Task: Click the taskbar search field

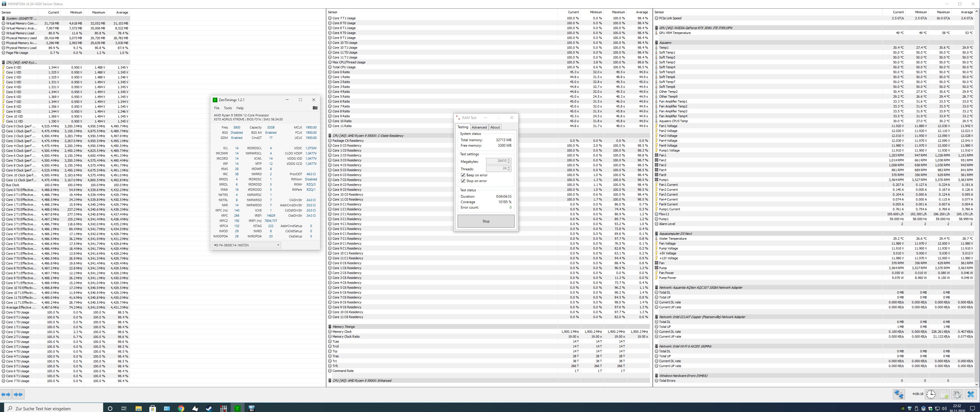Action: pyautogui.click(x=53, y=409)
